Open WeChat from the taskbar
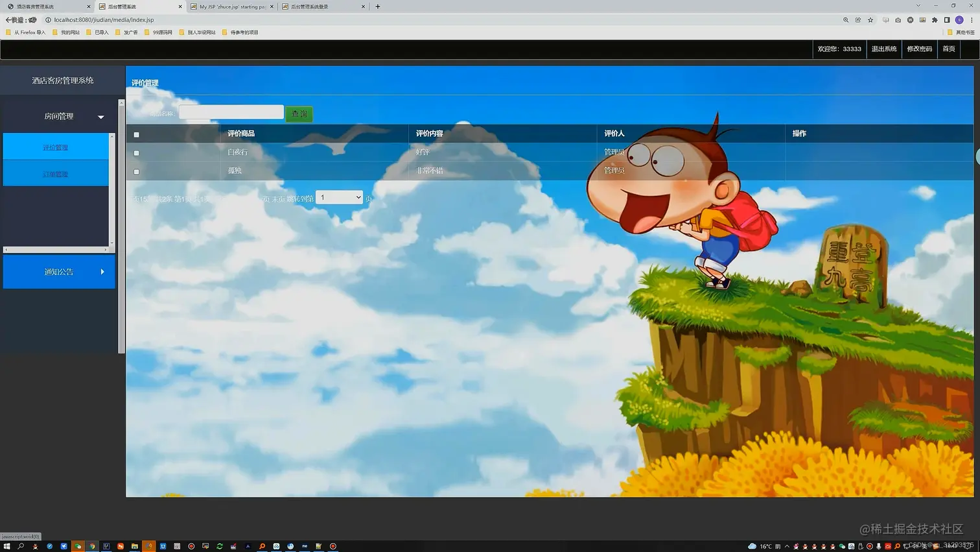The height and width of the screenshot is (552, 980). [x=78, y=546]
